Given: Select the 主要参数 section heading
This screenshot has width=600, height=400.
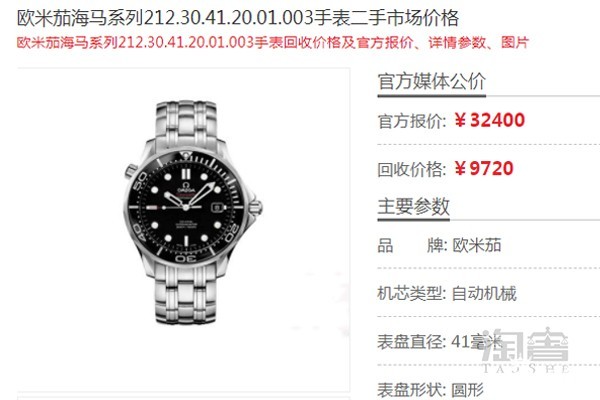Looking at the screenshot, I should [x=413, y=206].
